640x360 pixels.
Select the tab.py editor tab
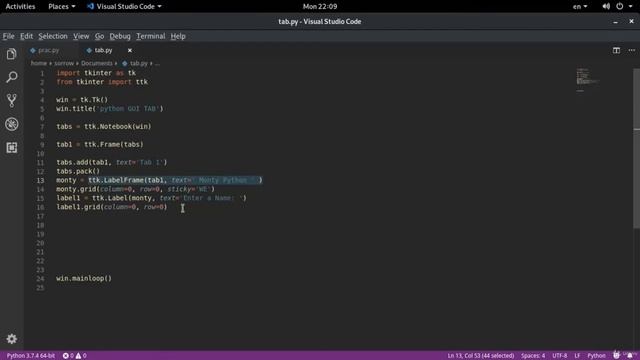(103, 50)
